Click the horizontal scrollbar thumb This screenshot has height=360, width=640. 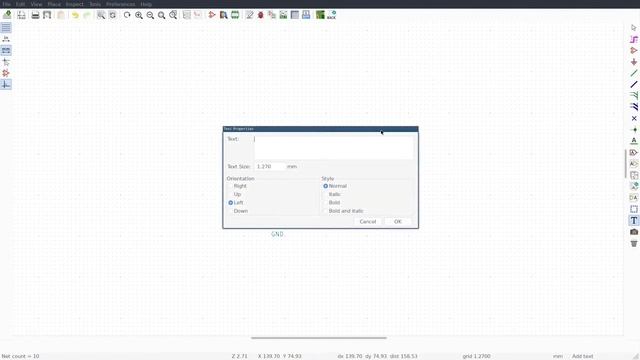(x=319, y=338)
